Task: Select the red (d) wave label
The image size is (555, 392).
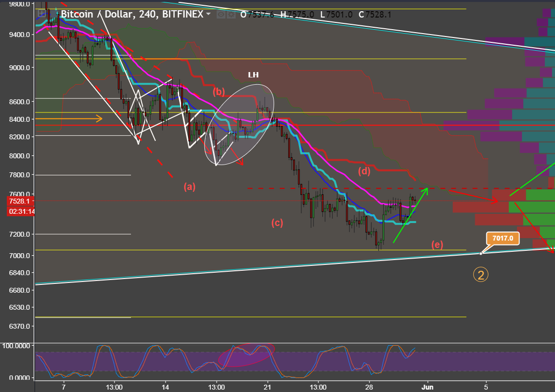Action: pyautogui.click(x=364, y=171)
